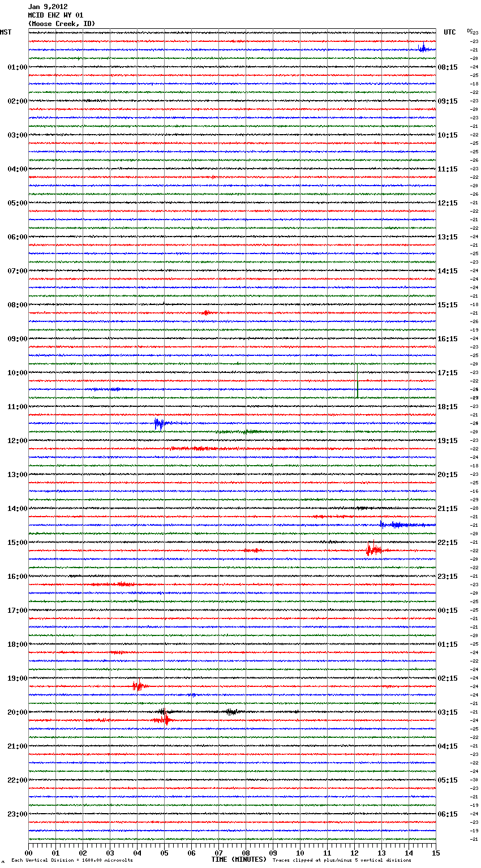Image resolution: width=481 pixels, height=868 pixels.
Task: Click the 05:00 MST time label
Action: (18, 203)
